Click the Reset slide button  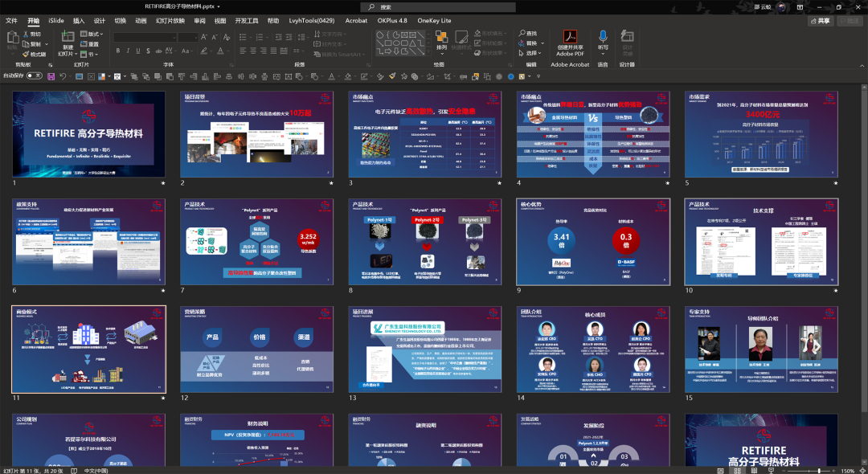tap(90, 44)
